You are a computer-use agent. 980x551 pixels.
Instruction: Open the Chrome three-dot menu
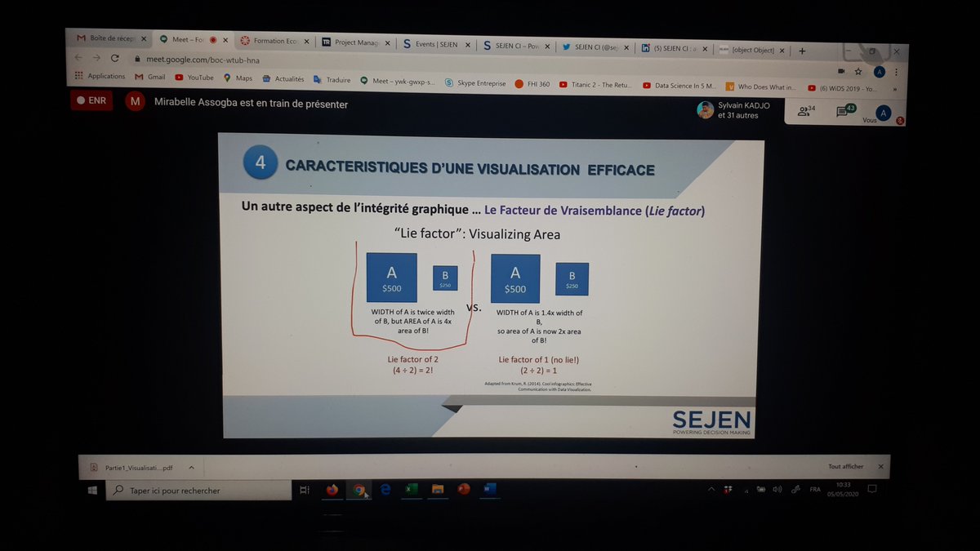[896, 73]
